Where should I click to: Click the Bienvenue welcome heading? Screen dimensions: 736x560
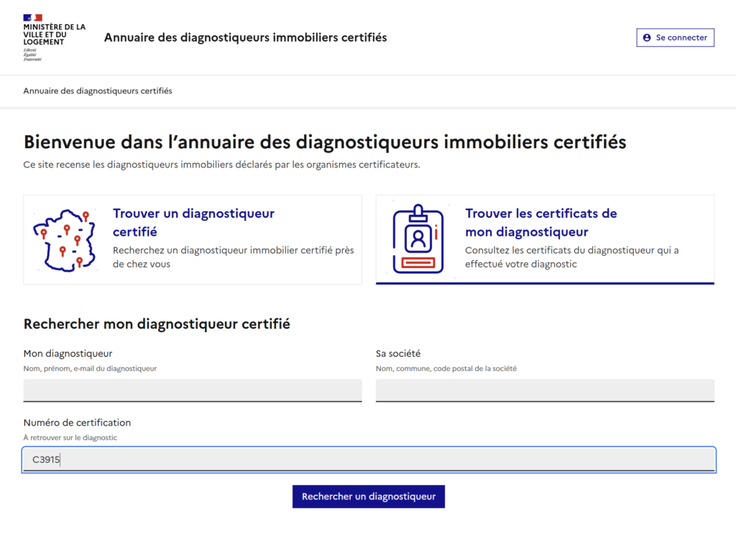pos(325,142)
